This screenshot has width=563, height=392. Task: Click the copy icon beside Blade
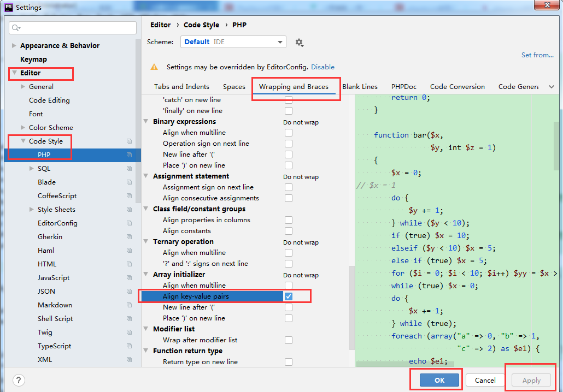[129, 182]
